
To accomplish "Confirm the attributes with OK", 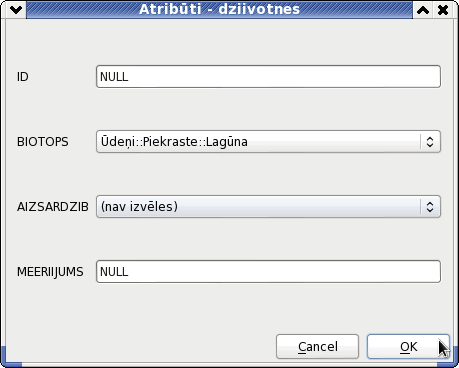I will 408,347.
